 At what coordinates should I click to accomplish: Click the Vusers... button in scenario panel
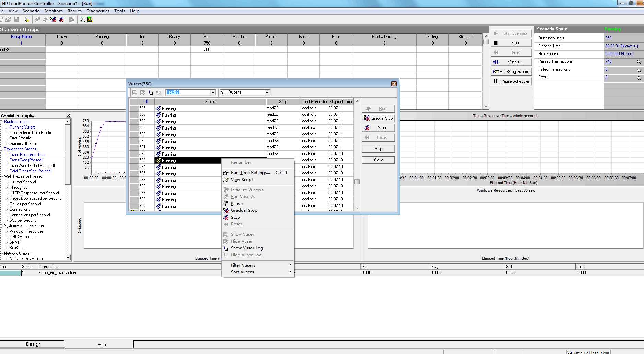511,62
